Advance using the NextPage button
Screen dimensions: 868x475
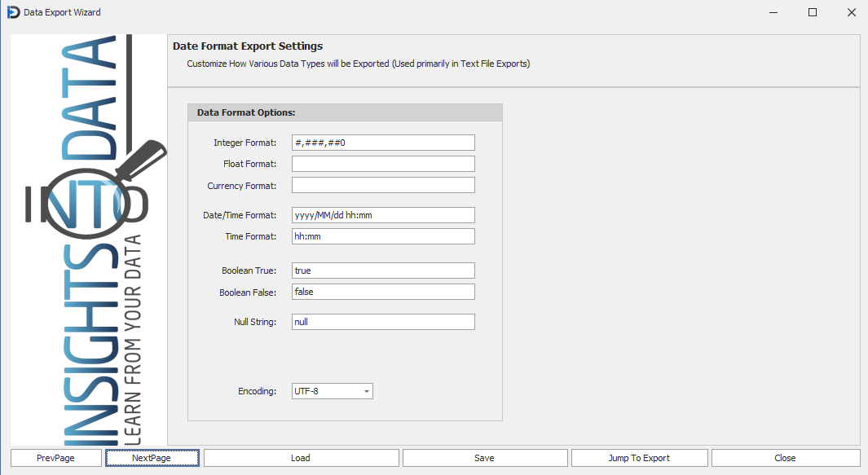click(152, 458)
